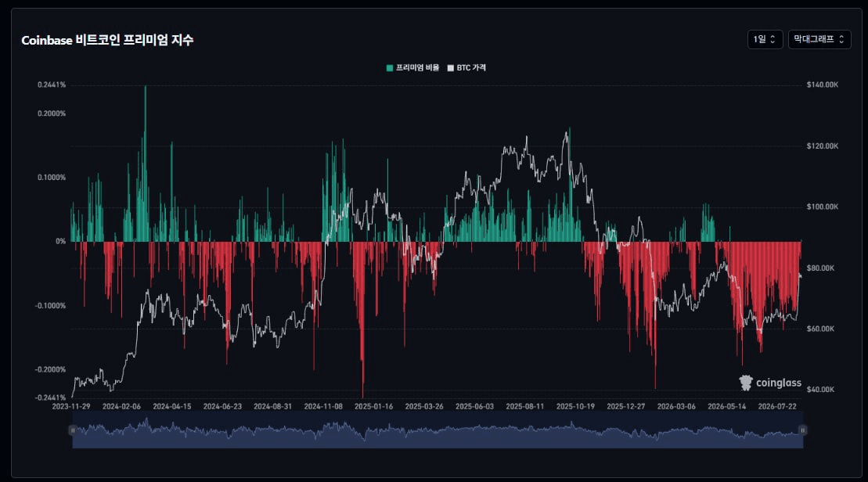
Task: Click the 2024-02-06 date label
Action: coord(121,406)
